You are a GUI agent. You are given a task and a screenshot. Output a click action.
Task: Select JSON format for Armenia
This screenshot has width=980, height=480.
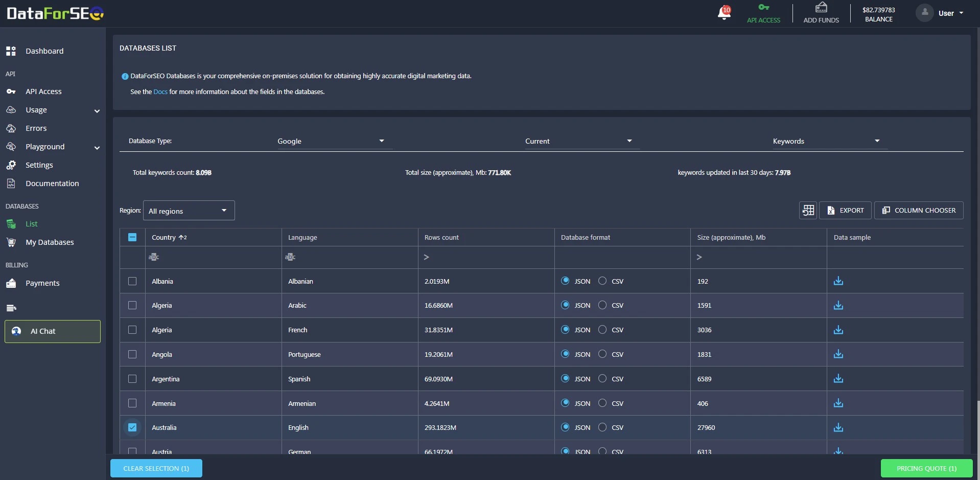(x=565, y=403)
